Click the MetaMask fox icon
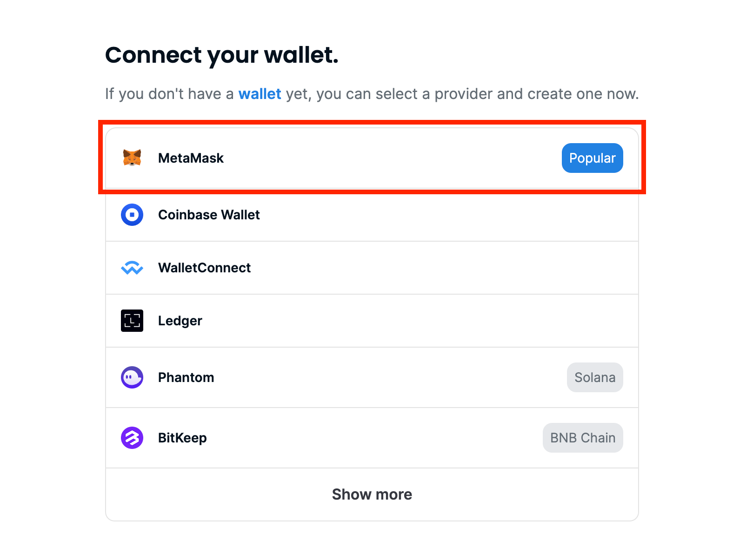 pos(132,158)
